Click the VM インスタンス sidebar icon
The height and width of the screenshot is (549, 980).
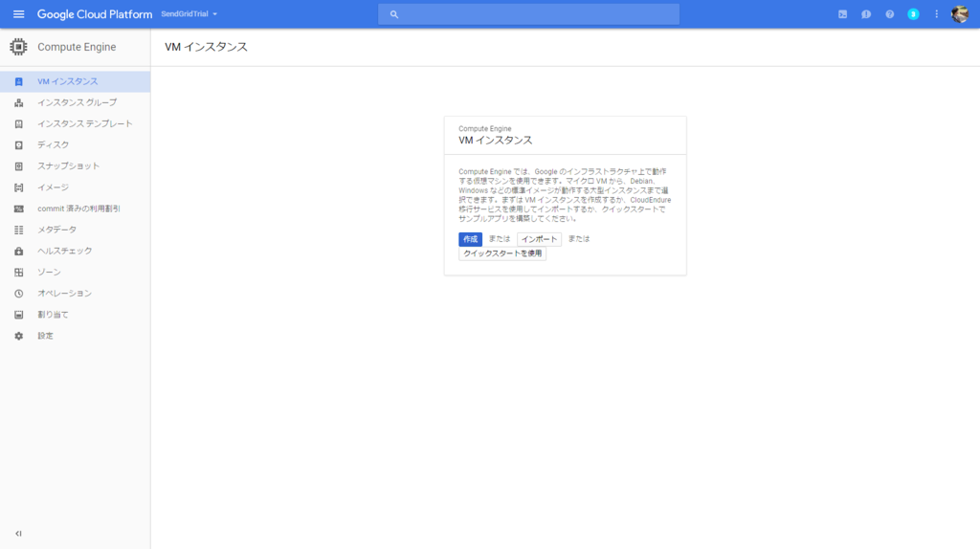(19, 82)
